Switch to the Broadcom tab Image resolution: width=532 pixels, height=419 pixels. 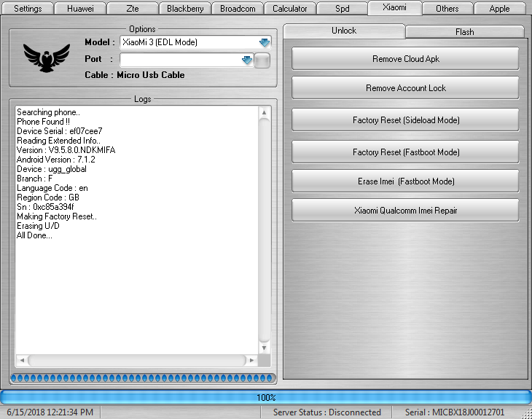[238, 9]
